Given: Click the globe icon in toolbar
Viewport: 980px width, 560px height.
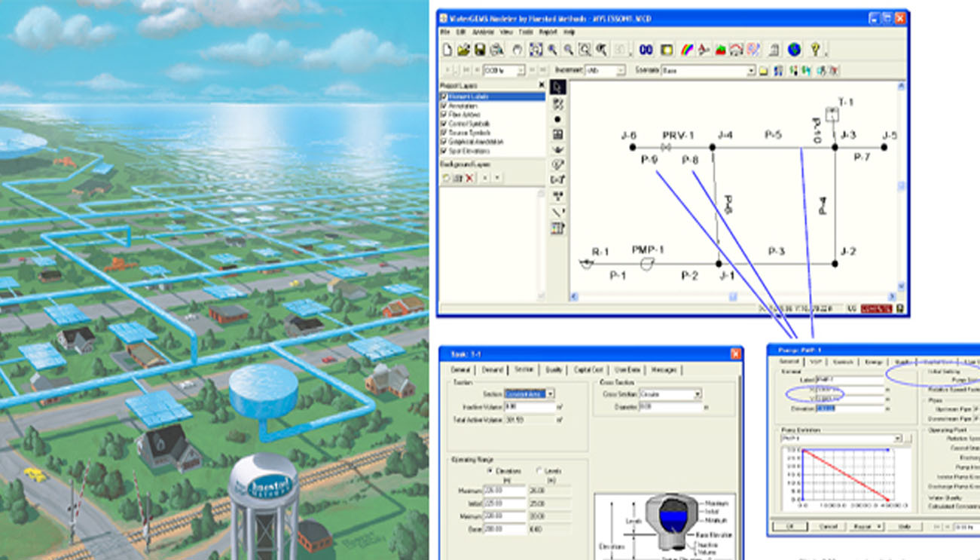Looking at the screenshot, I should pyautogui.click(x=794, y=50).
